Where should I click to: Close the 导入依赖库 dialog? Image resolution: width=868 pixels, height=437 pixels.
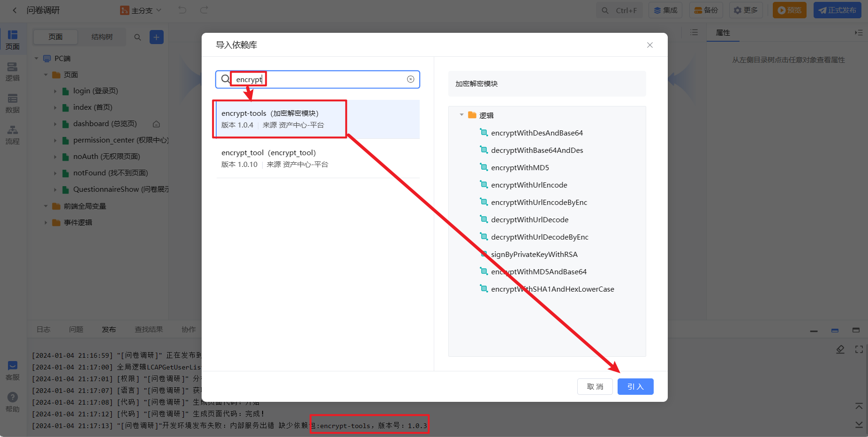[650, 45]
